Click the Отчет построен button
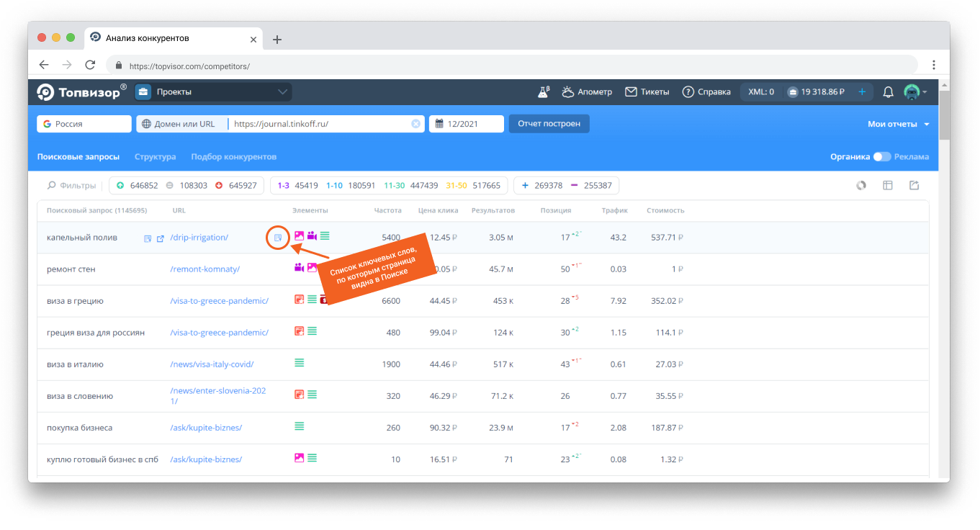The height and width of the screenshot is (530, 980). coord(549,124)
